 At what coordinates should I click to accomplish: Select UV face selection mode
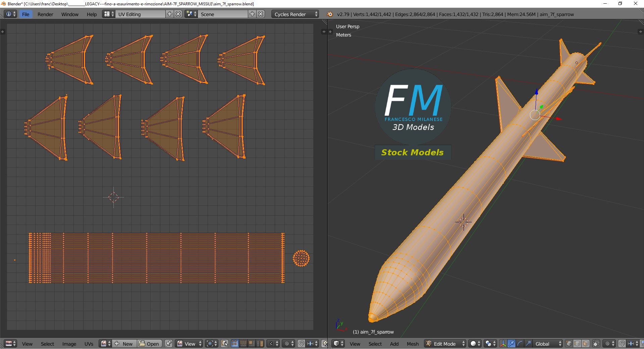coord(251,344)
